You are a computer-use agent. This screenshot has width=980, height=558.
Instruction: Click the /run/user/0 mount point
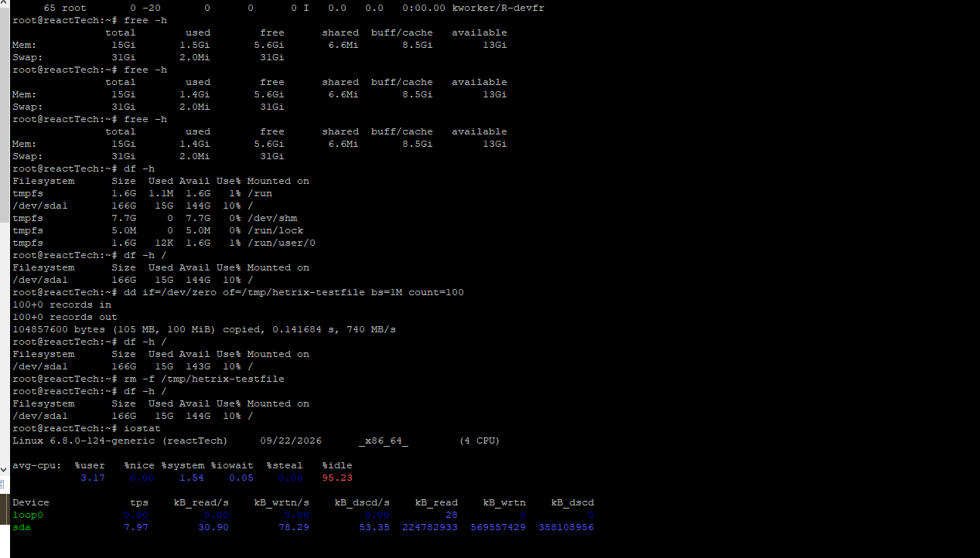[x=282, y=243]
